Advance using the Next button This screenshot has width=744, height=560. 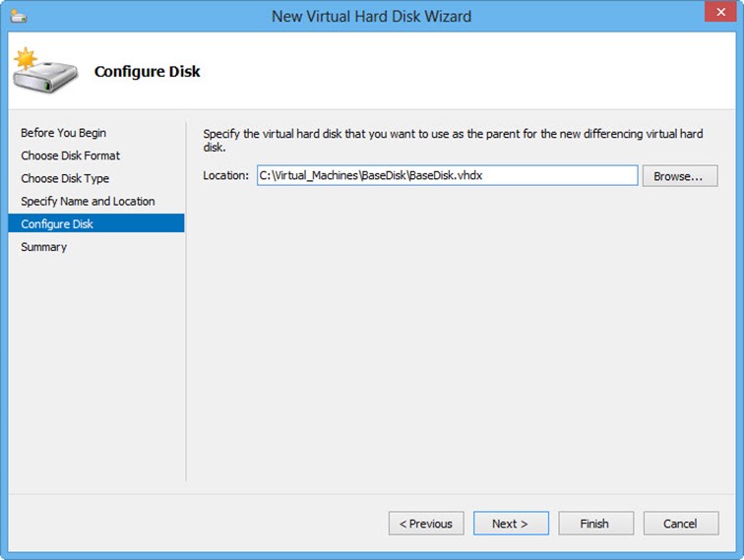pos(510,524)
